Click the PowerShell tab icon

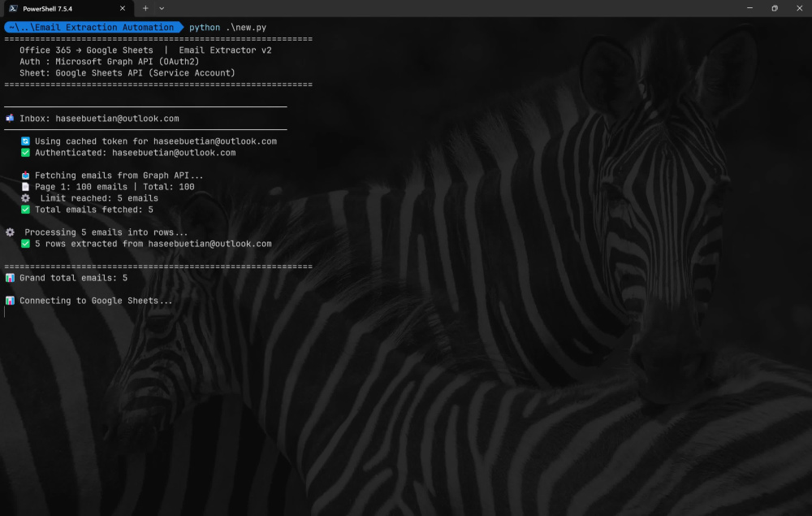[14, 8]
